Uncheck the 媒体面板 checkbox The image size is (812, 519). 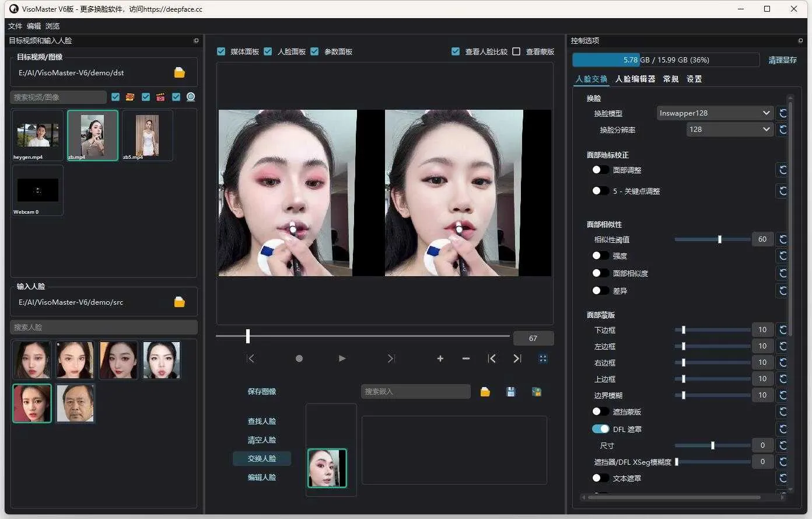coord(221,51)
